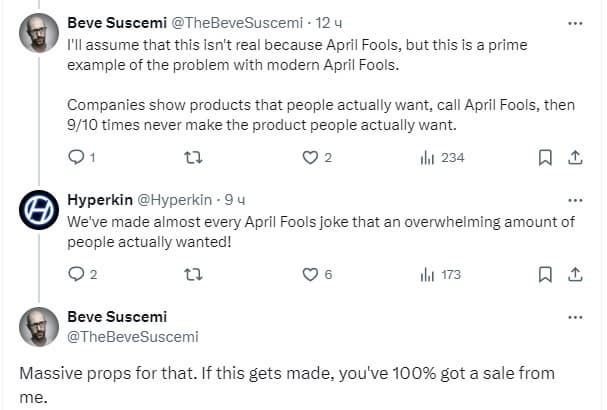The height and width of the screenshot is (410, 607).
Task: Open the @TheBeveSuscemi handle in last reply
Action: coord(132,337)
